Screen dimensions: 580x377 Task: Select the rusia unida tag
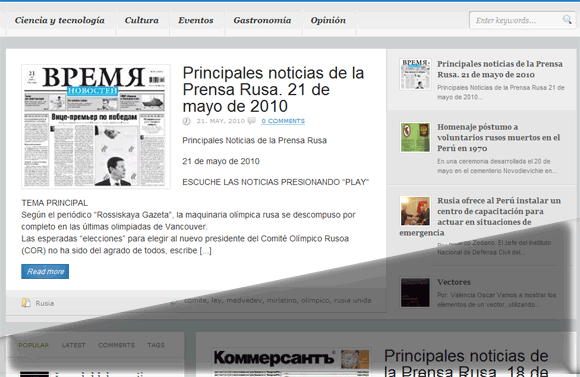point(353,300)
